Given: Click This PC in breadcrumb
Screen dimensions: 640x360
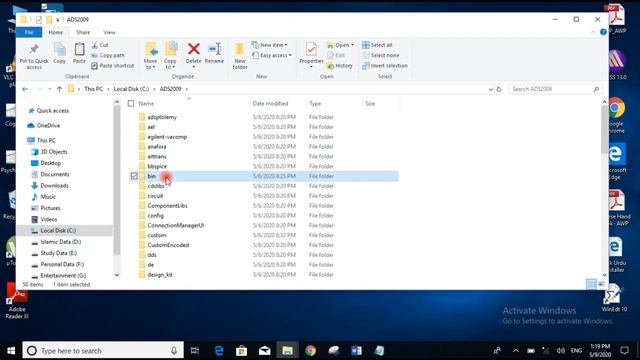Looking at the screenshot, I should [93, 89].
